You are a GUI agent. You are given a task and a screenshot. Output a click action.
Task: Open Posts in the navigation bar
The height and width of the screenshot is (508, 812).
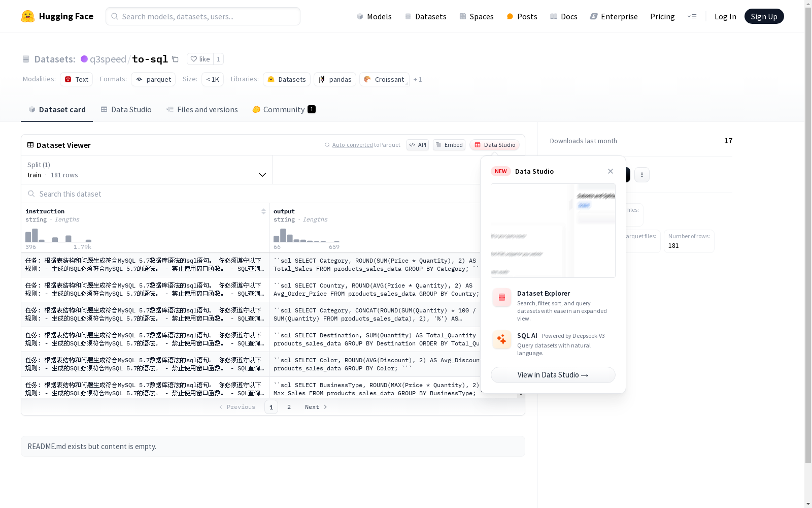tap(522, 16)
